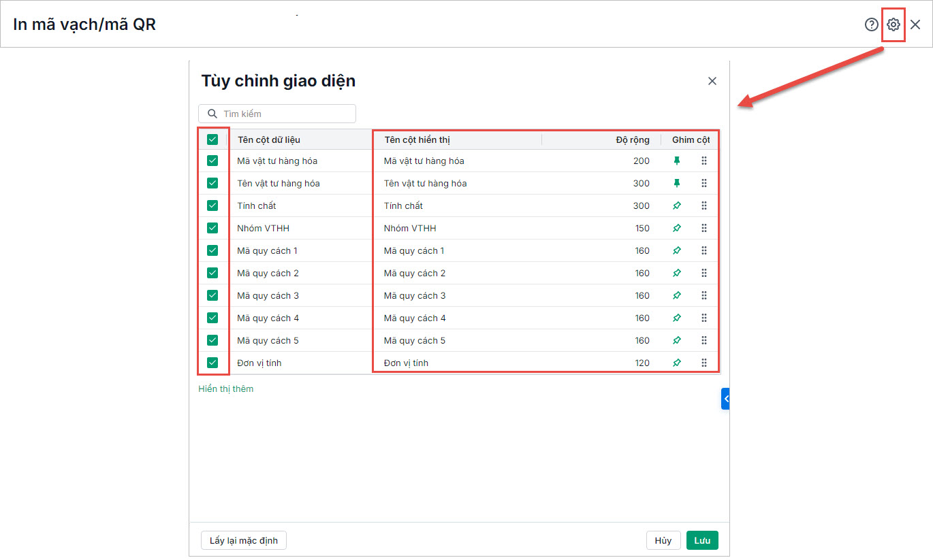
Task: Edit width value 200 for Mã vật tư
Action: click(642, 161)
